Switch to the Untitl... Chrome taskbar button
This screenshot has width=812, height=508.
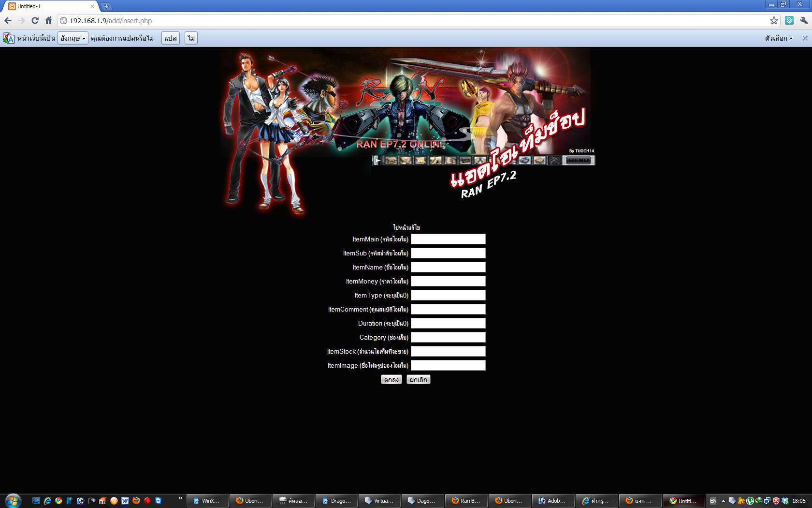coord(683,501)
